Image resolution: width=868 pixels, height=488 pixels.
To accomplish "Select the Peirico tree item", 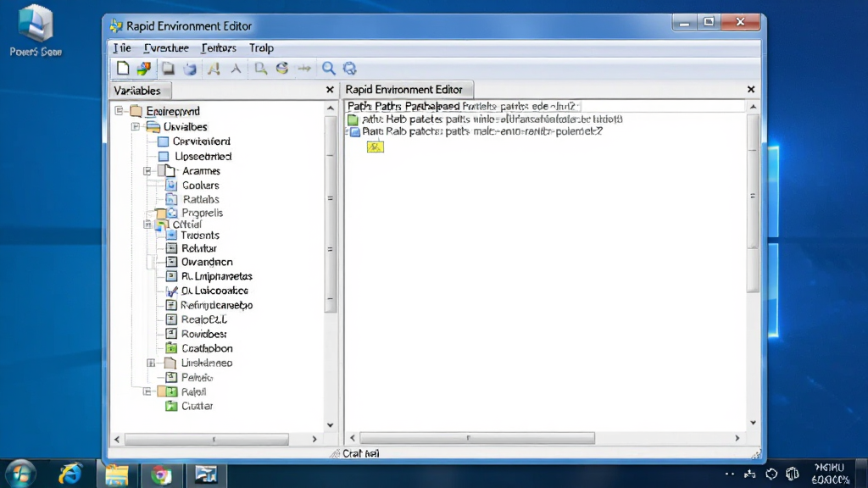I will point(197,377).
